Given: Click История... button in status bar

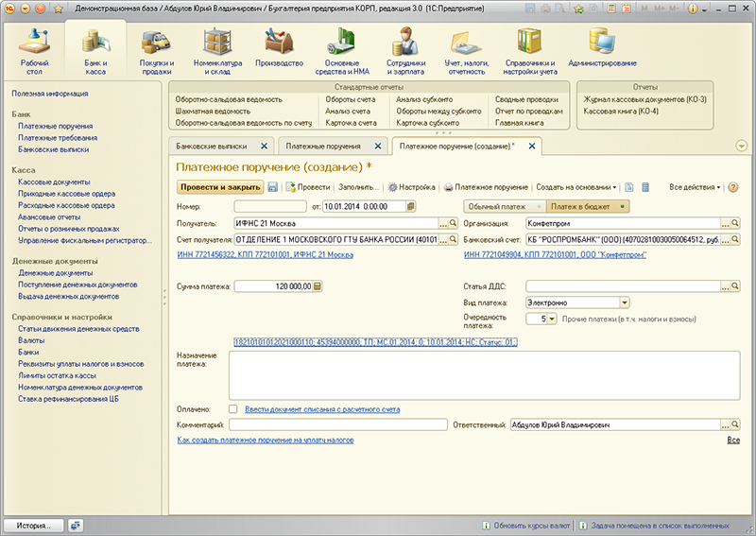Looking at the screenshot, I should point(33,525).
